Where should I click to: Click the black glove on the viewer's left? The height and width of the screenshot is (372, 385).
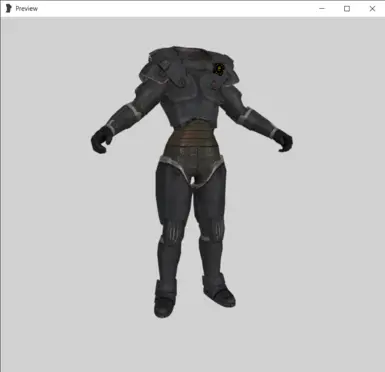[x=101, y=140]
